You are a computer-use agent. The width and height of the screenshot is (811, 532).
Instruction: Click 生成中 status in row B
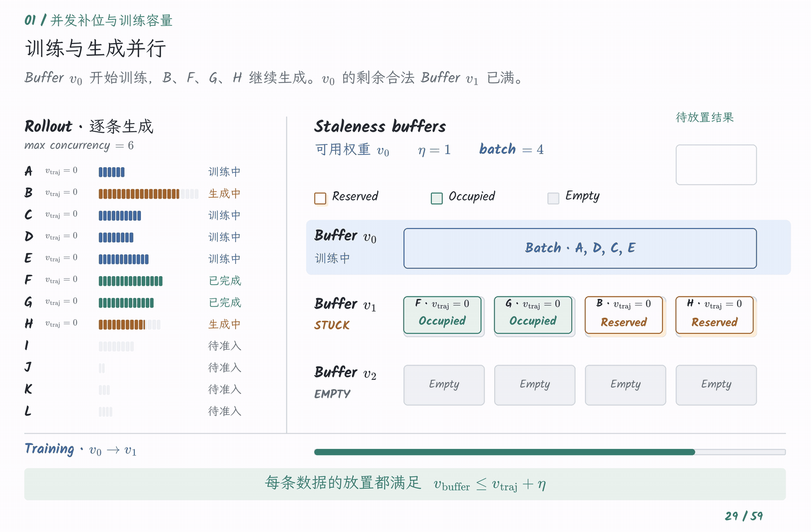pyautogui.click(x=225, y=194)
